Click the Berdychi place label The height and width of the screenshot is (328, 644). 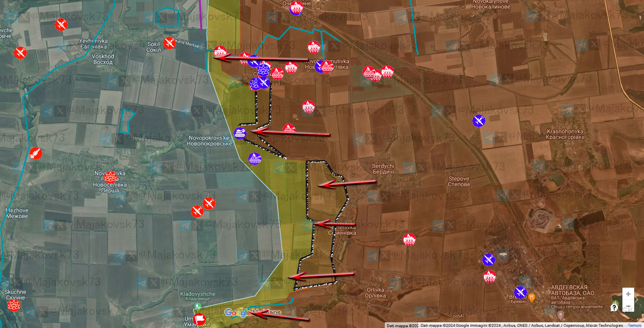tap(383, 169)
